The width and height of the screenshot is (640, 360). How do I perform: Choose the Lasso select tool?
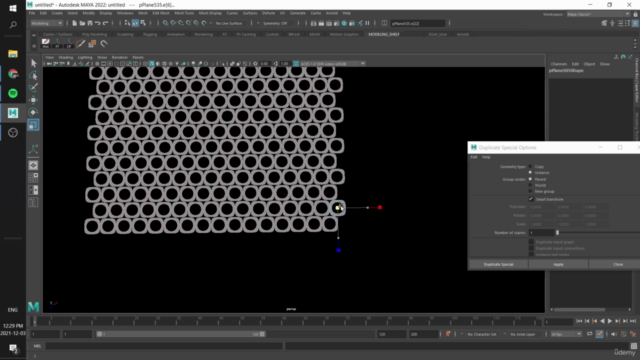pyautogui.click(x=33, y=76)
